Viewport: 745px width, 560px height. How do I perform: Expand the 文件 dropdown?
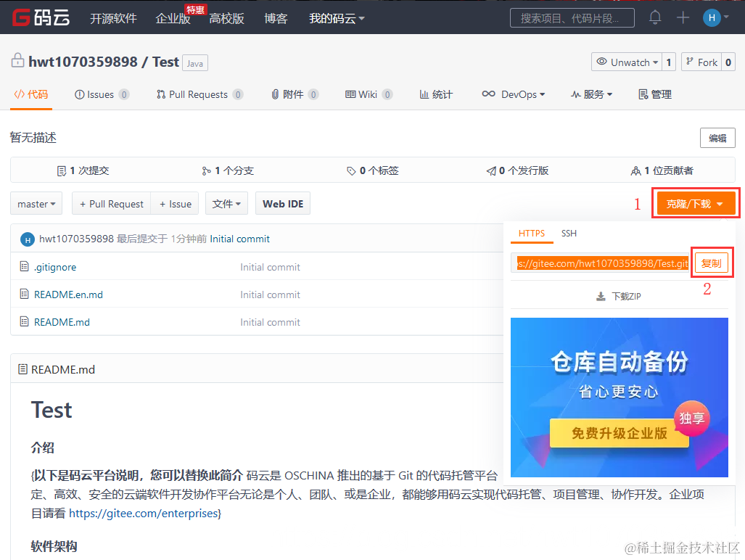[226, 204]
